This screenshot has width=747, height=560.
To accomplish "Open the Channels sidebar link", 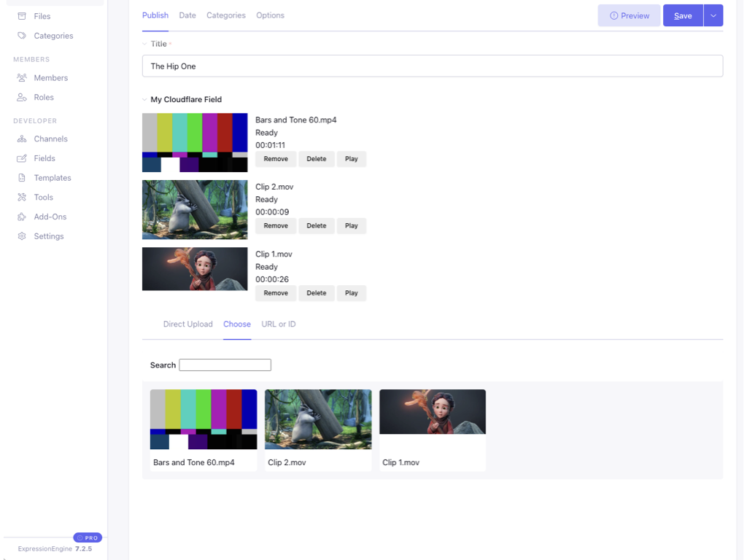I will [50, 139].
